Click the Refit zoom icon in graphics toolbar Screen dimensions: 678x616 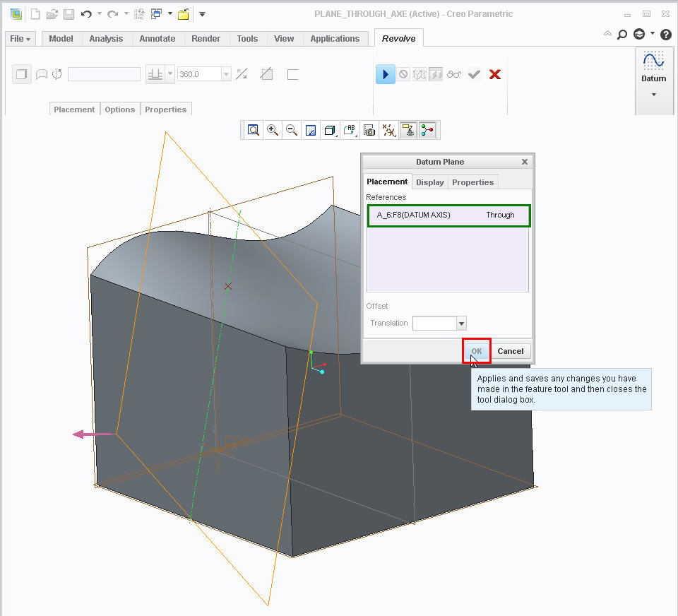253,130
